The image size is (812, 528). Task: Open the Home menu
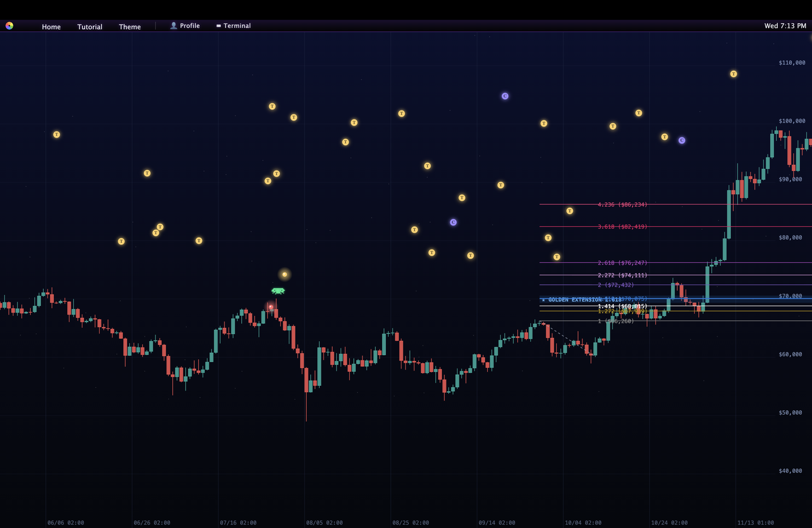click(51, 27)
